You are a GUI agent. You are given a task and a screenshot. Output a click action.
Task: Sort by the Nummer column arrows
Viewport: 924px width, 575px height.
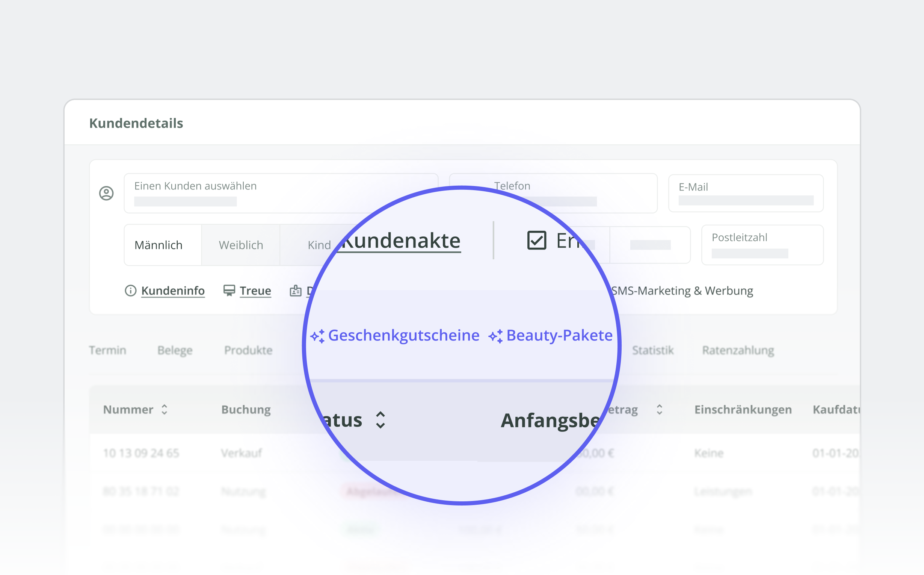point(164,410)
